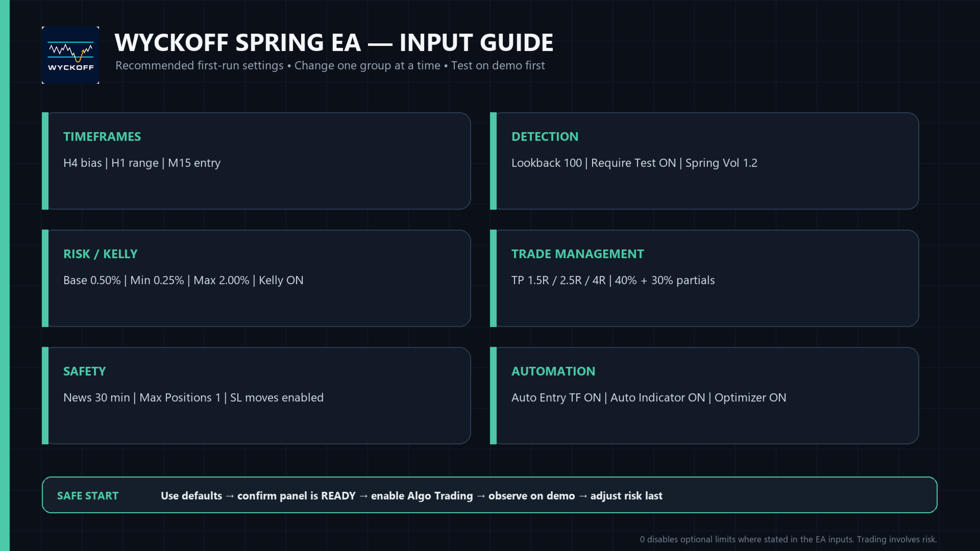The image size is (980, 551).
Task: Select the 'Auto Entry TF ON' automation line
Action: 649,398
